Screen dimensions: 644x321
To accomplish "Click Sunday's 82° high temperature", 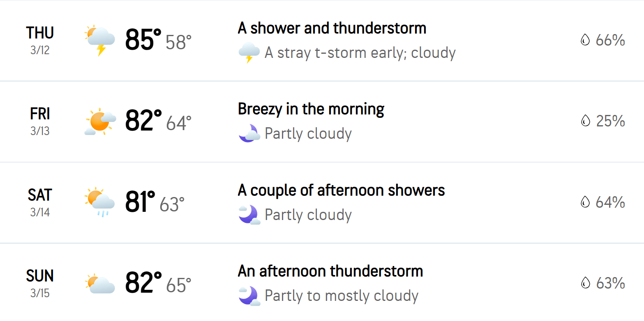I will [x=143, y=283].
